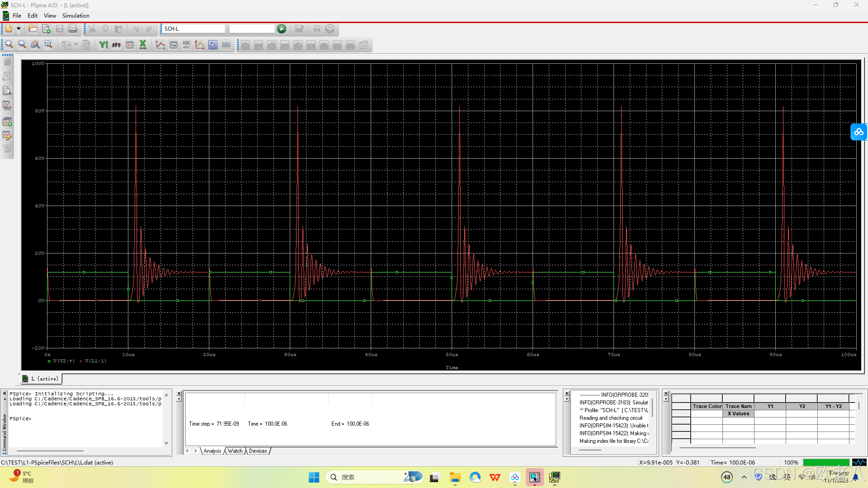
Task: Click the Add Trace graph icon
Action: click(x=160, y=45)
